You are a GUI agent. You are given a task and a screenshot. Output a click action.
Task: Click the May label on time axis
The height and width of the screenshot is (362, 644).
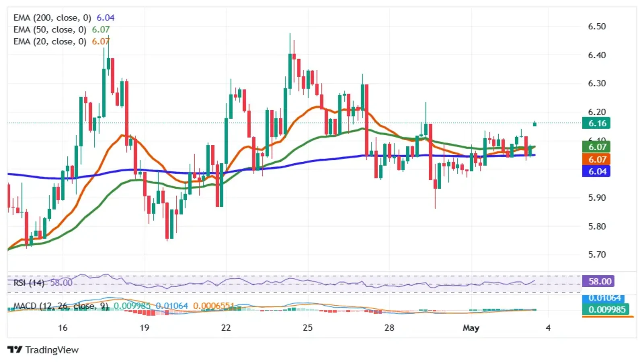(471, 328)
